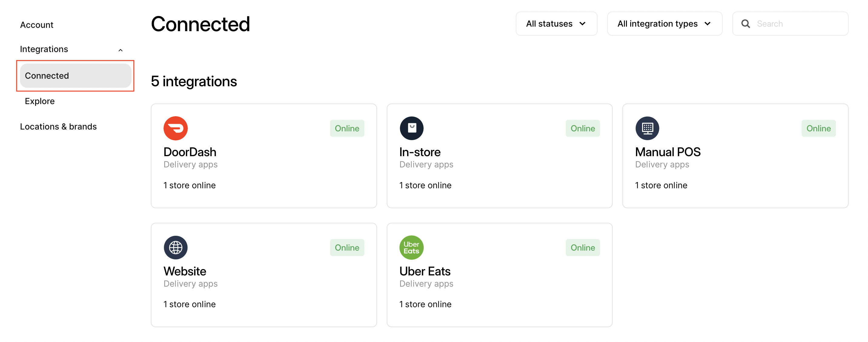Open the Account sidebar item

pyautogui.click(x=37, y=25)
